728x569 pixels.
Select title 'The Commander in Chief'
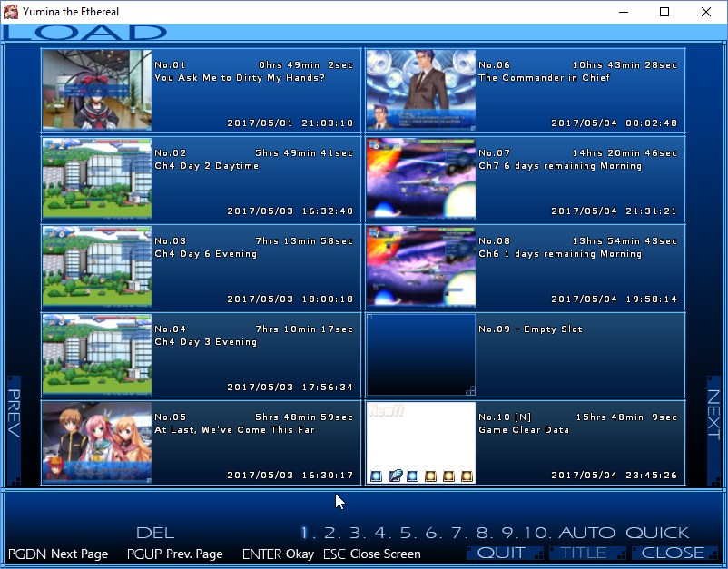544,77
